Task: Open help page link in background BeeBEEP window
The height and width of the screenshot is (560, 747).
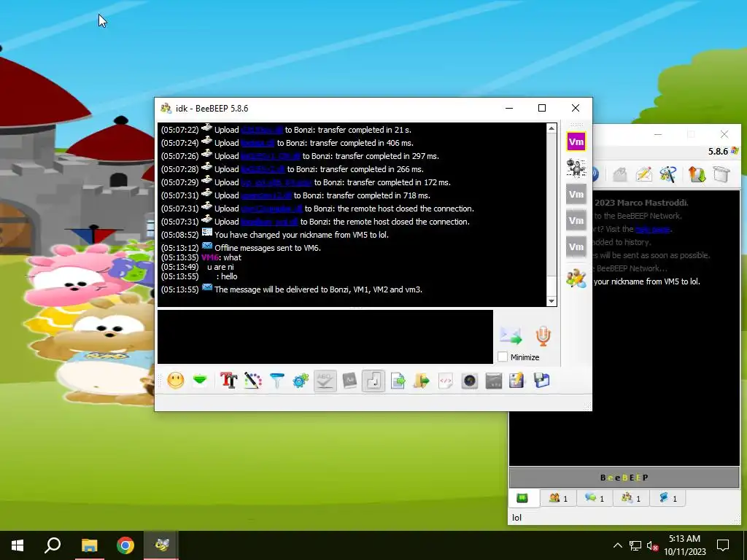Action: 652,230
